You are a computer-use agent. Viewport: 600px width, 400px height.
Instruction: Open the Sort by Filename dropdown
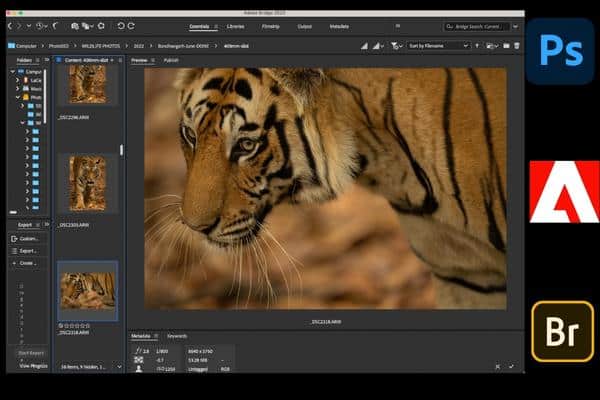point(436,46)
